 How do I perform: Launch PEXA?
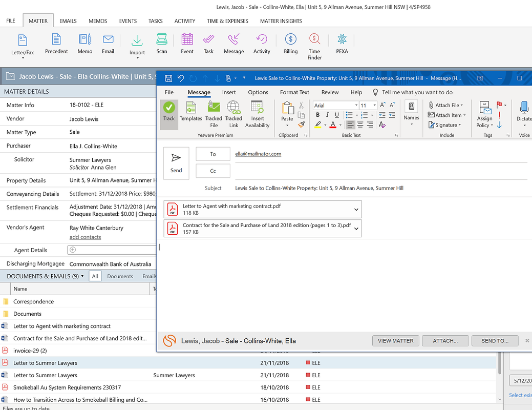point(342,44)
